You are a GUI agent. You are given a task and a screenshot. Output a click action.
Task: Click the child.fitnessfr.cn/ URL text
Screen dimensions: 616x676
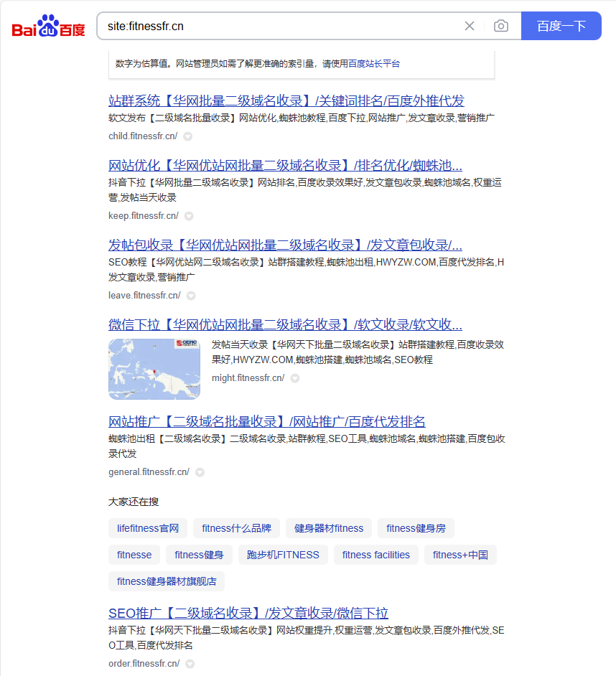[143, 136]
